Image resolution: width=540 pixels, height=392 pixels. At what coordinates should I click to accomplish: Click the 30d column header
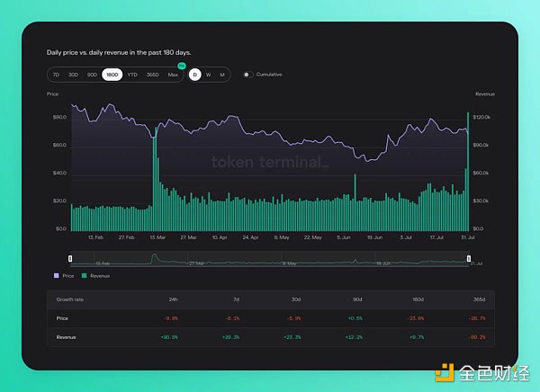click(296, 299)
